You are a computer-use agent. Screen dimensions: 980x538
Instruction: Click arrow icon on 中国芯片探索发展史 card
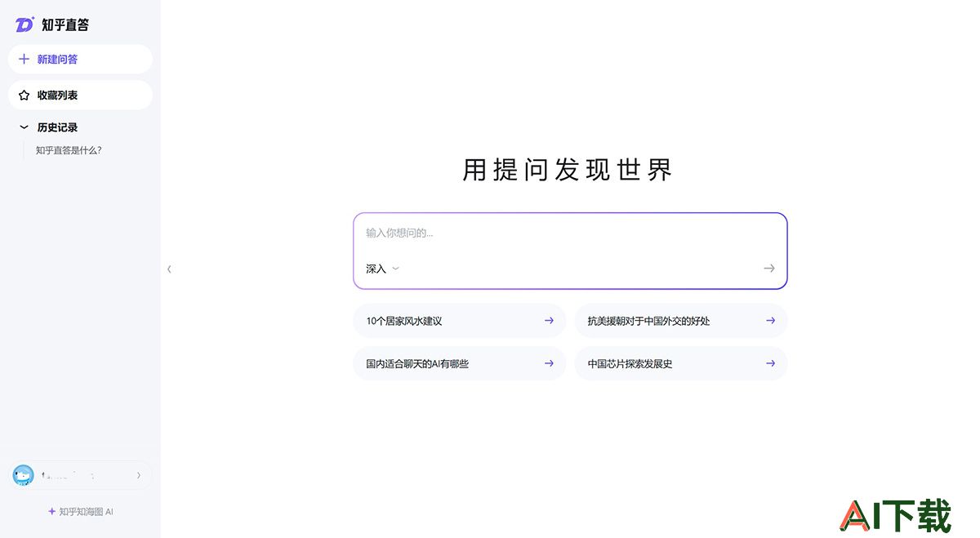tap(770, 363)
